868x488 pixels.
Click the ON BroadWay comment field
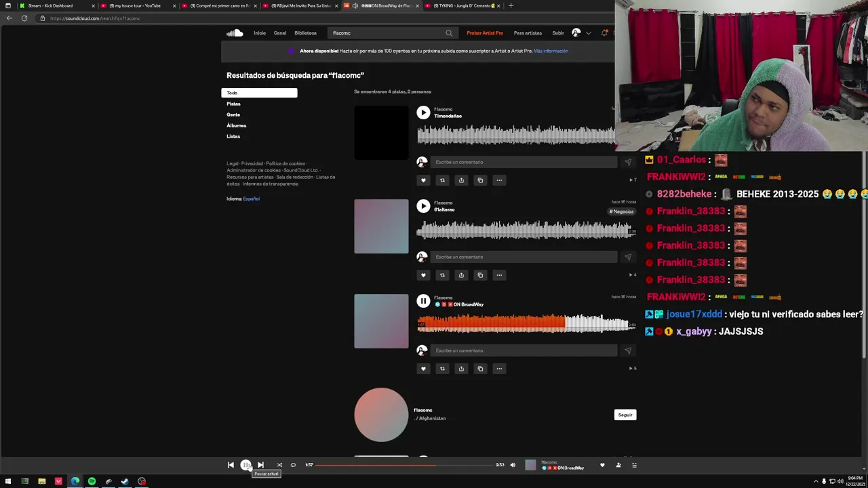tap(524, 350)
